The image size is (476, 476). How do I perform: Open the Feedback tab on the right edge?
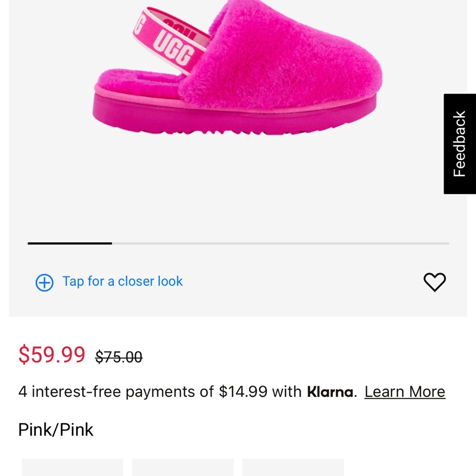459,143
